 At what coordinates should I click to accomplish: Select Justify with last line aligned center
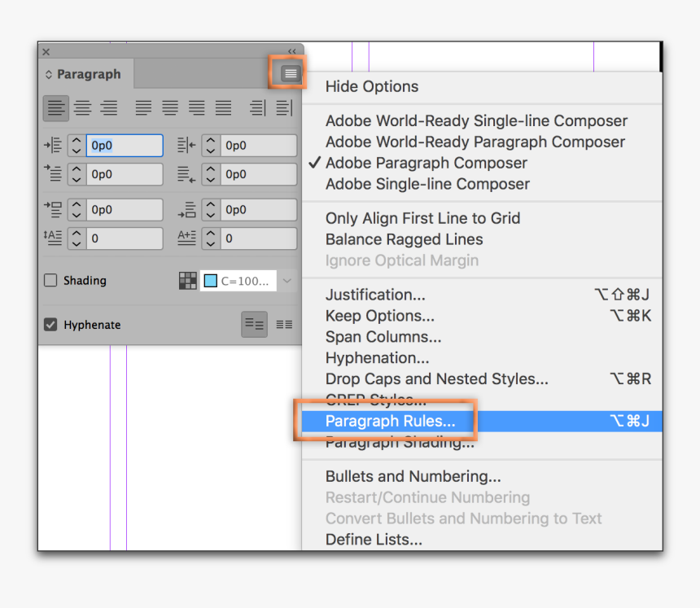tap(170, 108)
